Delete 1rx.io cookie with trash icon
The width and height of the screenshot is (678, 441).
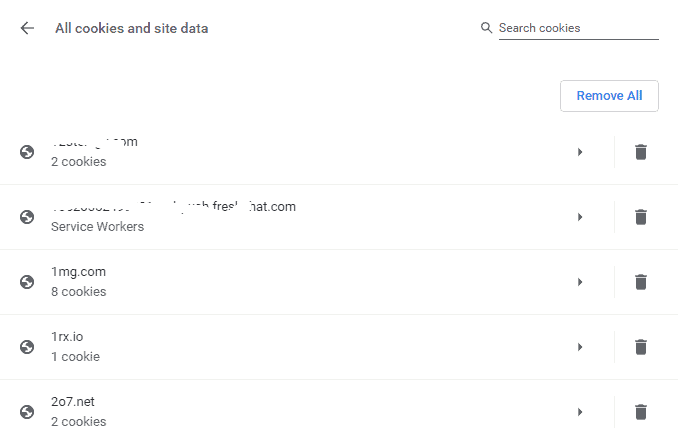tap(641, 347)
